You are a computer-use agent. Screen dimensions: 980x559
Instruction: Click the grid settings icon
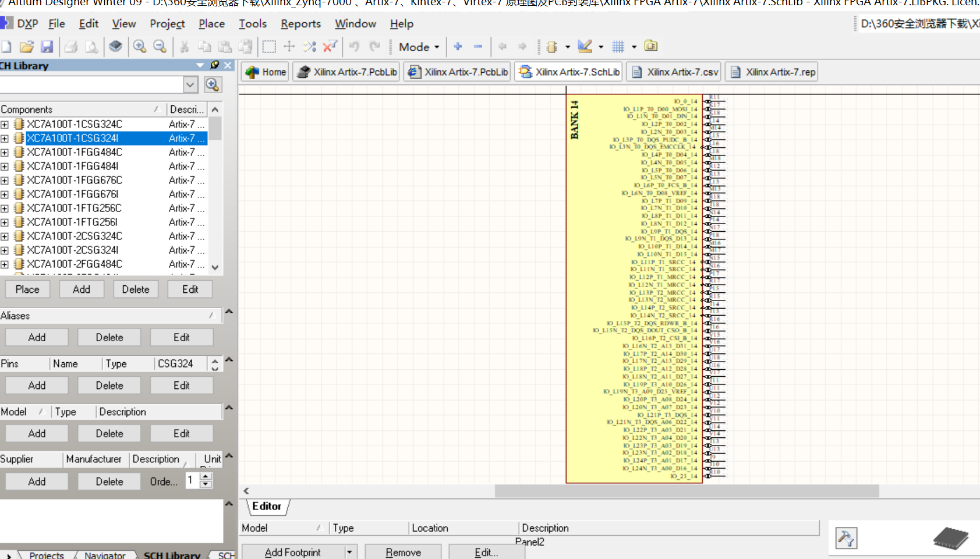618,47
